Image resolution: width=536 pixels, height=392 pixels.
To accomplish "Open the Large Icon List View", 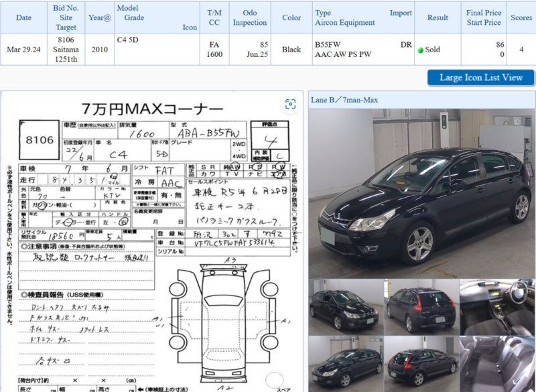I will pyautogui.click(x=480, y=78).
